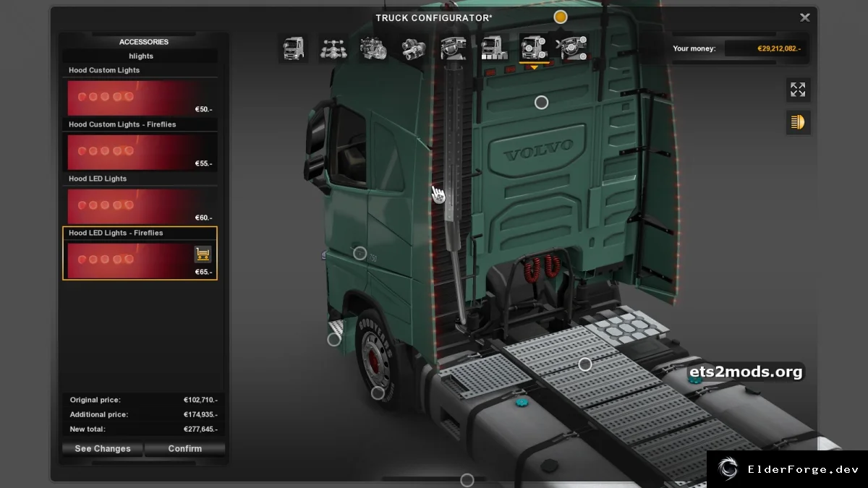868x488 pixels.
Task: Choose the Hood Custom Lights accessory
Action: tap(140, 90)
